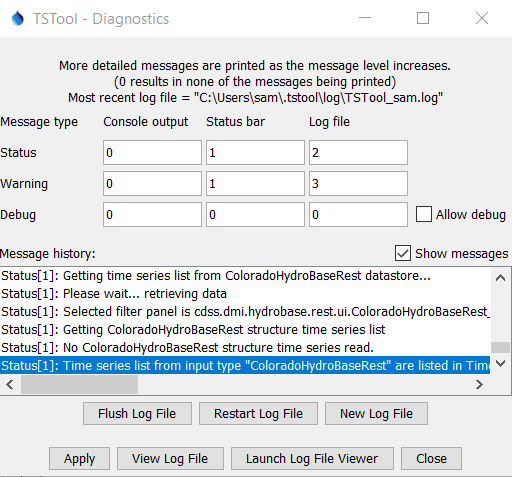Launch Log File Viewer
512x477 pixels.
312,459
